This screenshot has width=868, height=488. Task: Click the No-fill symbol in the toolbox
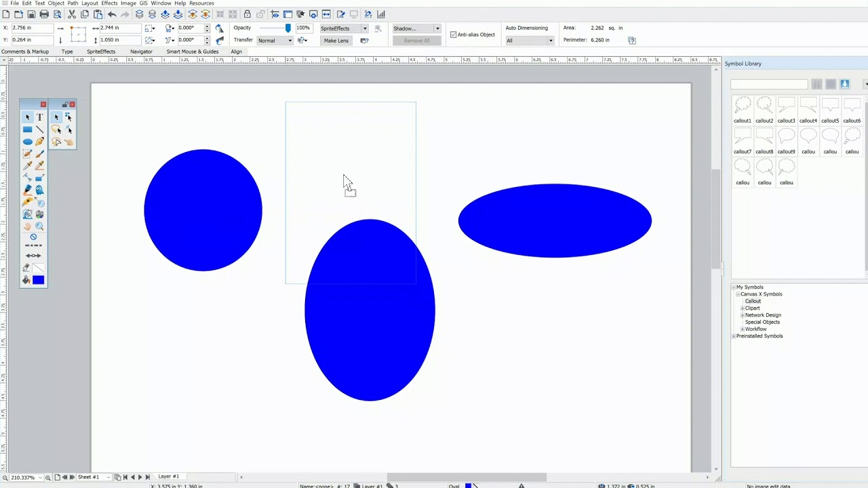33,237
